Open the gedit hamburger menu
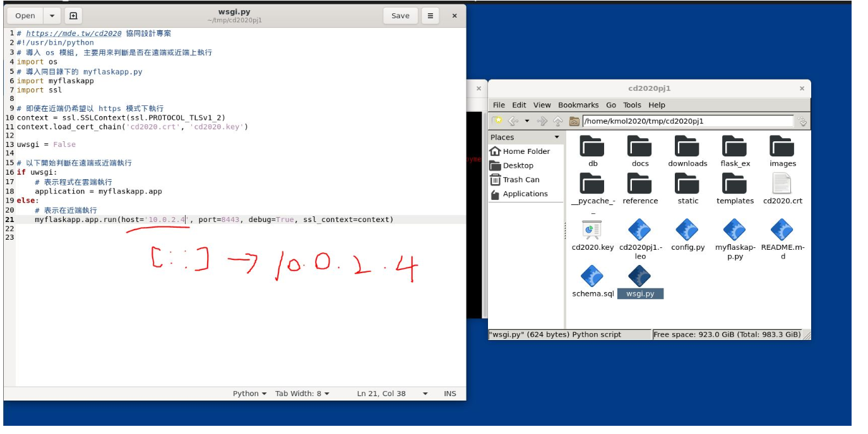868x434 pixels. [x=430, y=16]
